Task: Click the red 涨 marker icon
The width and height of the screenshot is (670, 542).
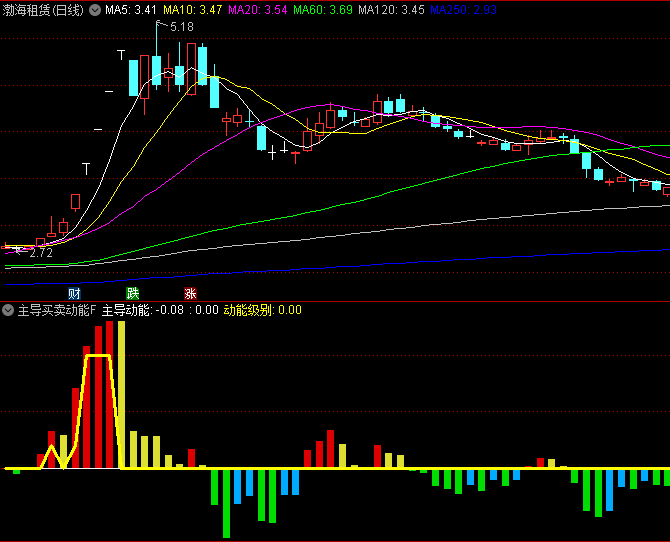Action: (x=190, y=294)
